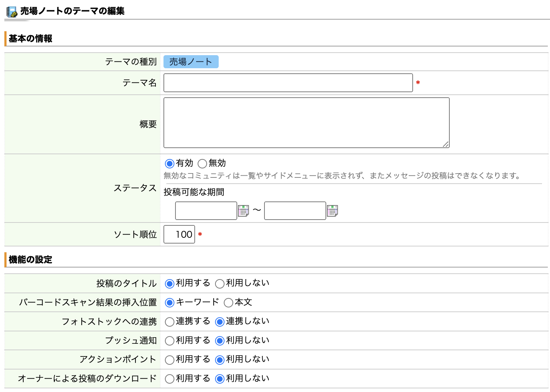The height and width of the screenshot is (392, 550).
Task: Choose キーワード as barcode insert position
Action: pyautogui.click(x=170, y=303)
